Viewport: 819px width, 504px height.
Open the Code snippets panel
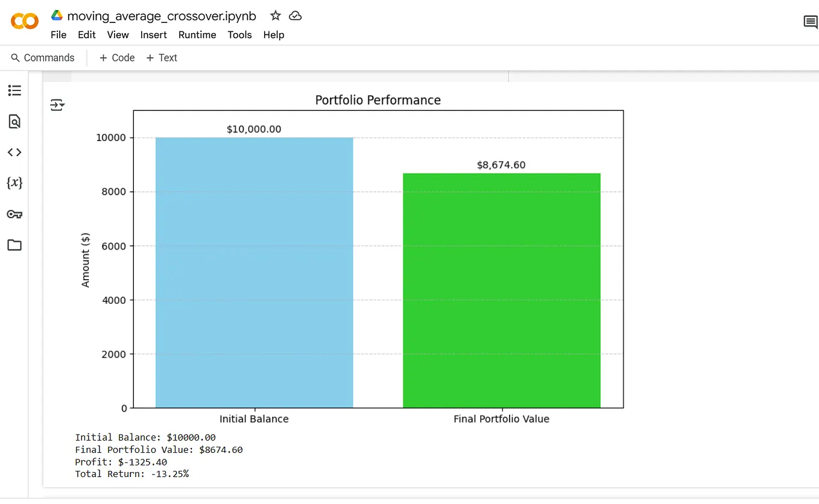point(14,152)
